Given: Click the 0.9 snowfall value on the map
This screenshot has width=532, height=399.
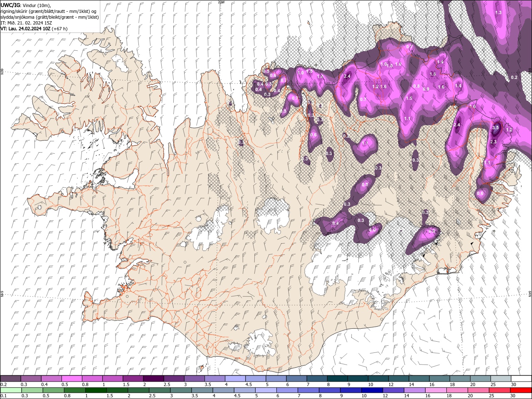Looking at the screenshot, I should pyautogui.click(x=426, y=89).
